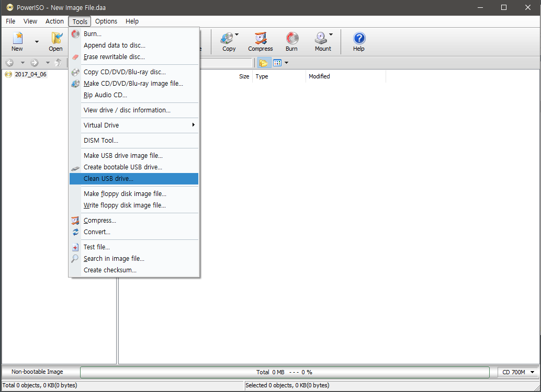Click the total size progress bar

click(x=287, y=372)
